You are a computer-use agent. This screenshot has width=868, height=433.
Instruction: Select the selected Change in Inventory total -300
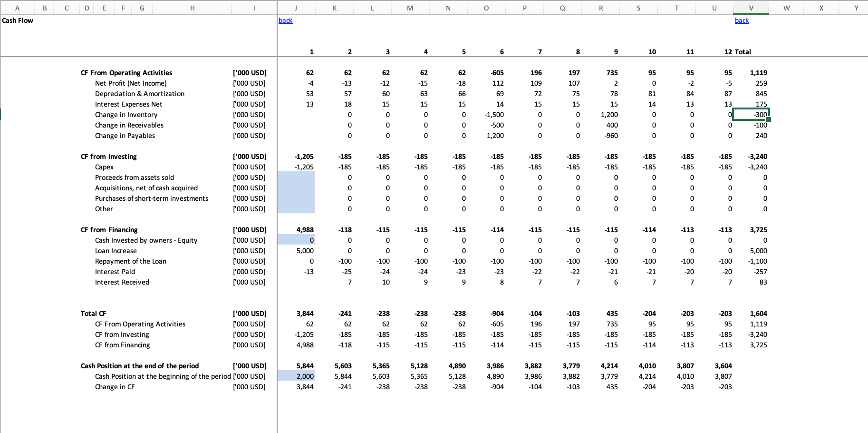751,115
